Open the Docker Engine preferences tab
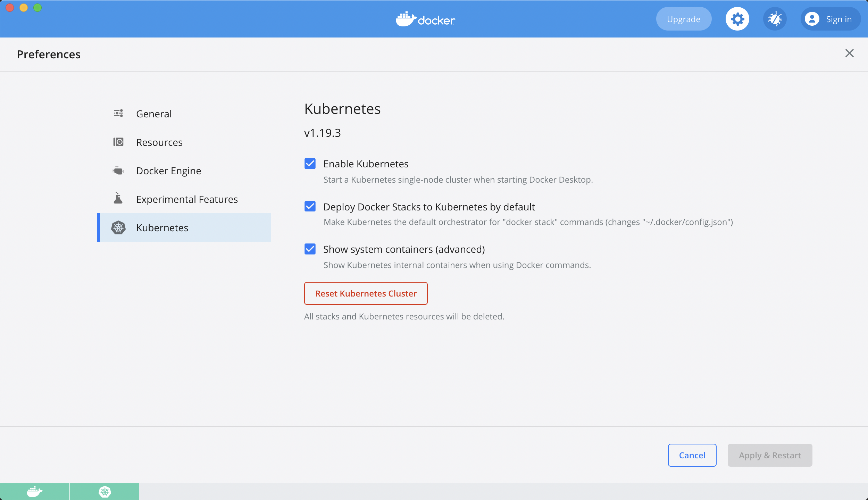Viewport: 868px width, 500px height. [169, 171]
